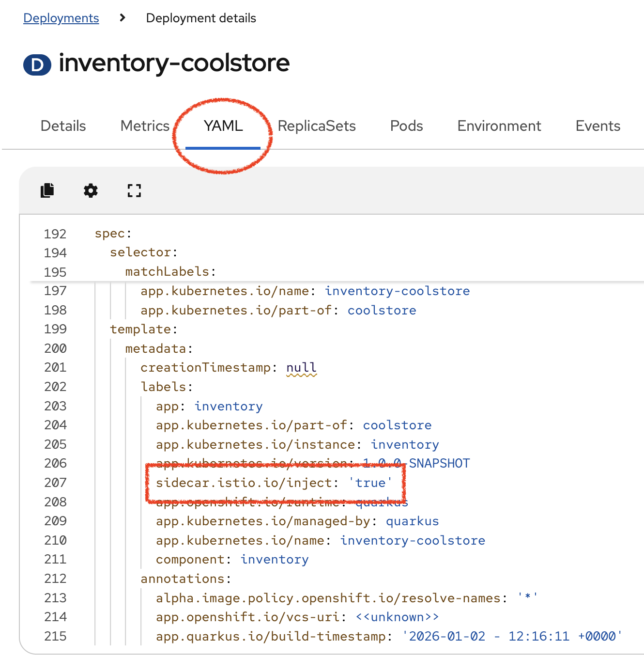Screen dimensions: 644x658
Task: Click the inventory value of app label
Action: (229, 406)
